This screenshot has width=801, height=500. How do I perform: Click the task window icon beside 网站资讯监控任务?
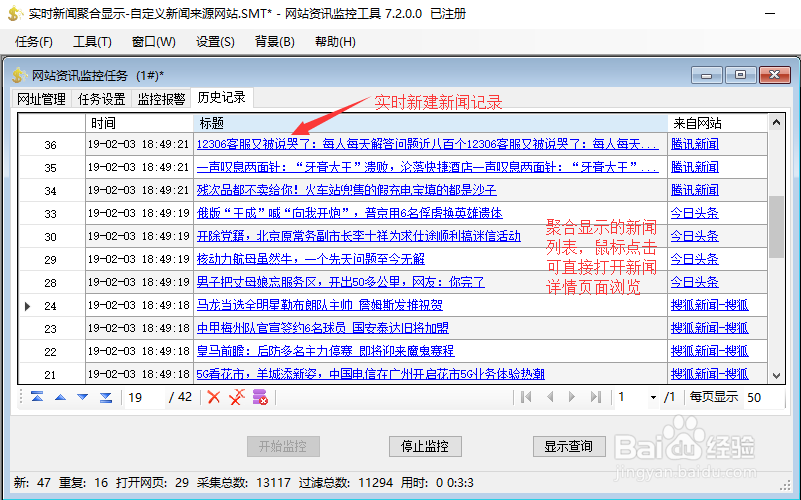[x=19, y=76]
